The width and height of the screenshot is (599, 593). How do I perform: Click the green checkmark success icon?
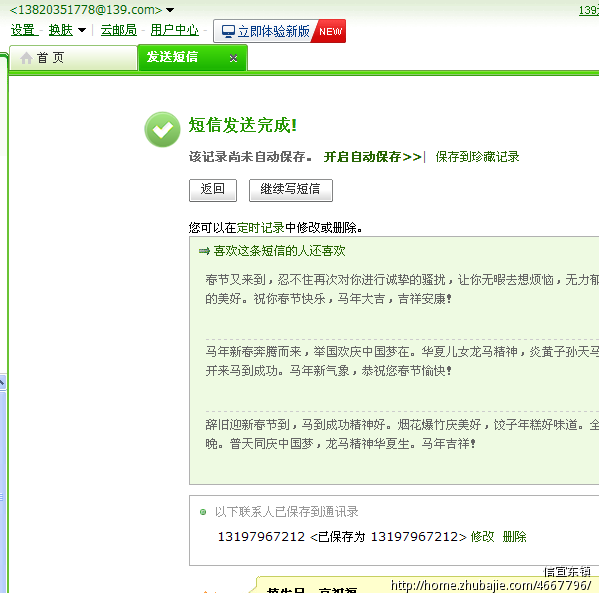click(x=162, y=130)
